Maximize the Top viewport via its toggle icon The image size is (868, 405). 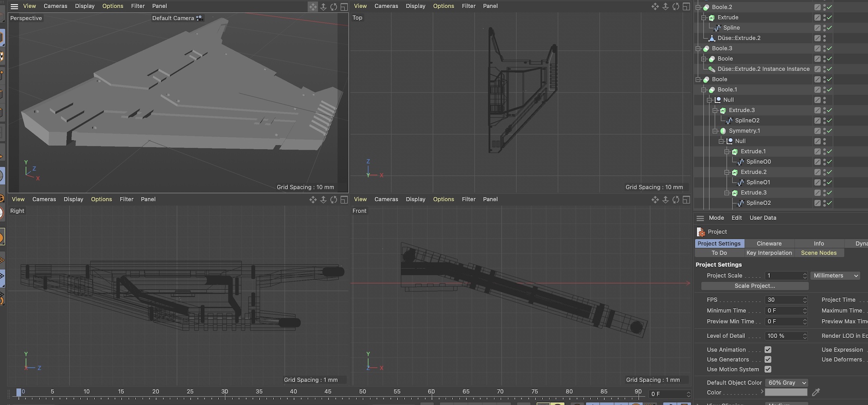pyautogui.click(x=686, y=6)
